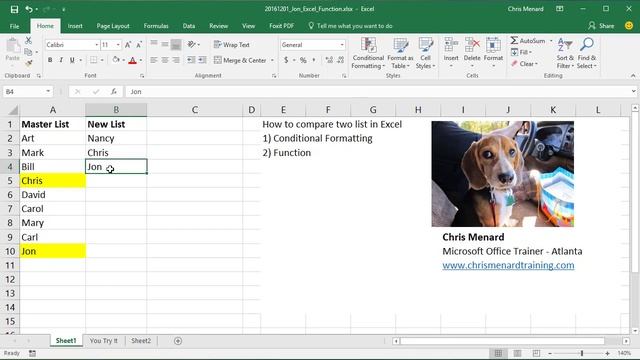
Task: Open Format as Table gallery
Action: pos(400,53)
